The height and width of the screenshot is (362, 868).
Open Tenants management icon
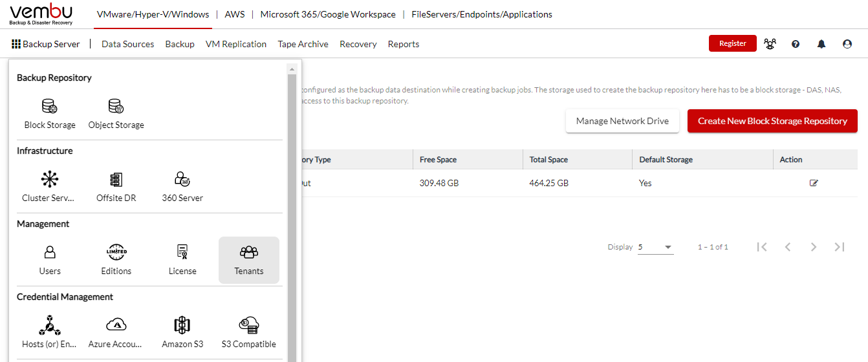coord(249,252)
